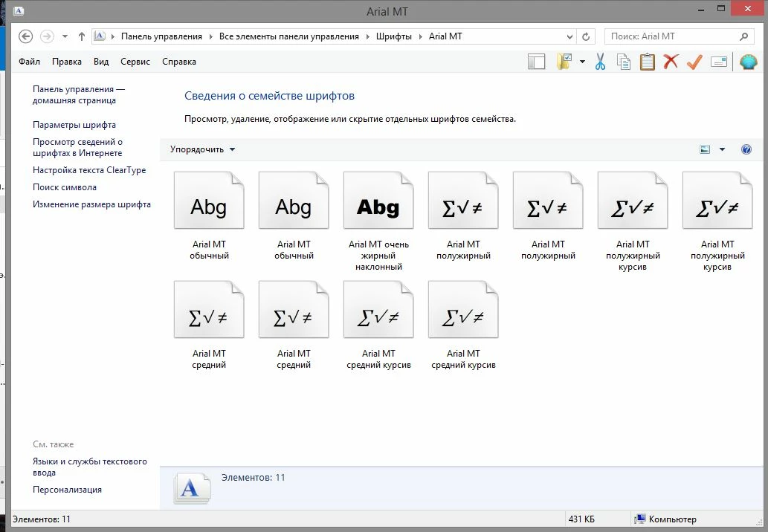
Task: Go back with the Back arrow button
Action: point(25,36)
